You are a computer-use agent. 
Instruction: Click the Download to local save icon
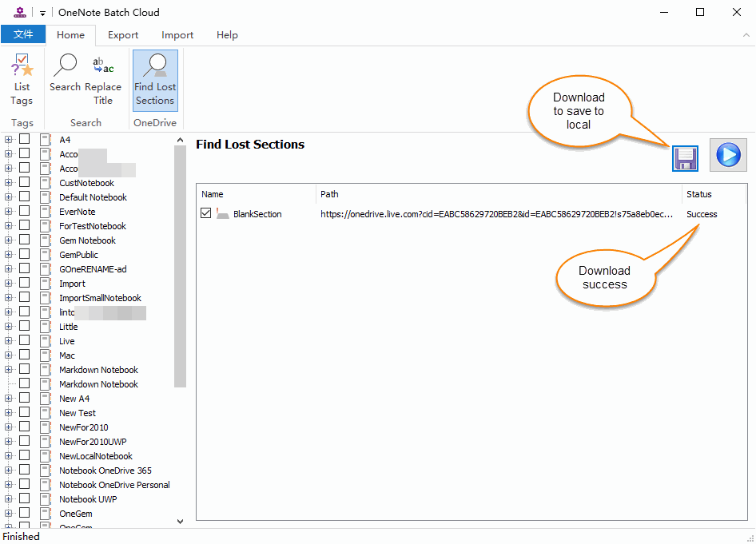tap(685, 158)
